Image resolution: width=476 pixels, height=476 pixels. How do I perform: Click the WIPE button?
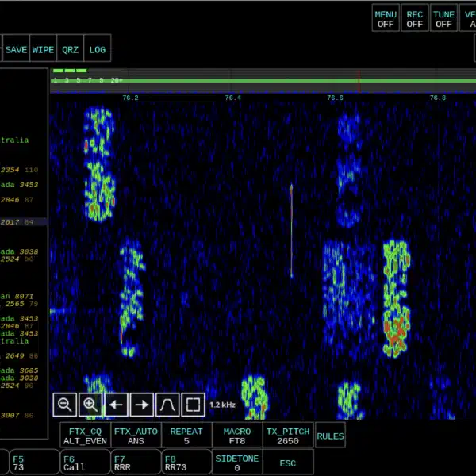coord(43,48)
